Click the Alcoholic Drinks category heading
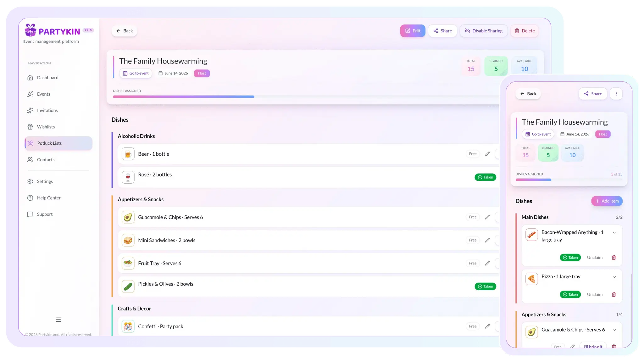 (x=136, y=136)
